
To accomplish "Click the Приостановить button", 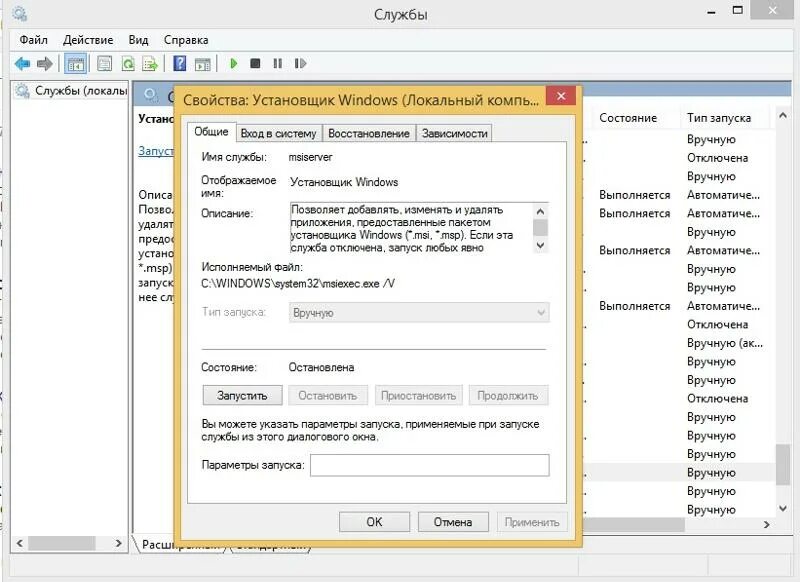I will pyautogui.click(x=418, y=395).
